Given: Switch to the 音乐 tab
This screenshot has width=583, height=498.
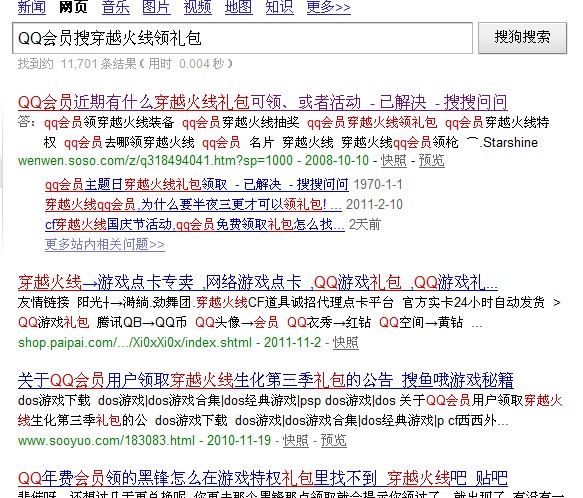Looking at the screenshot, I should [x=116, y=7].
